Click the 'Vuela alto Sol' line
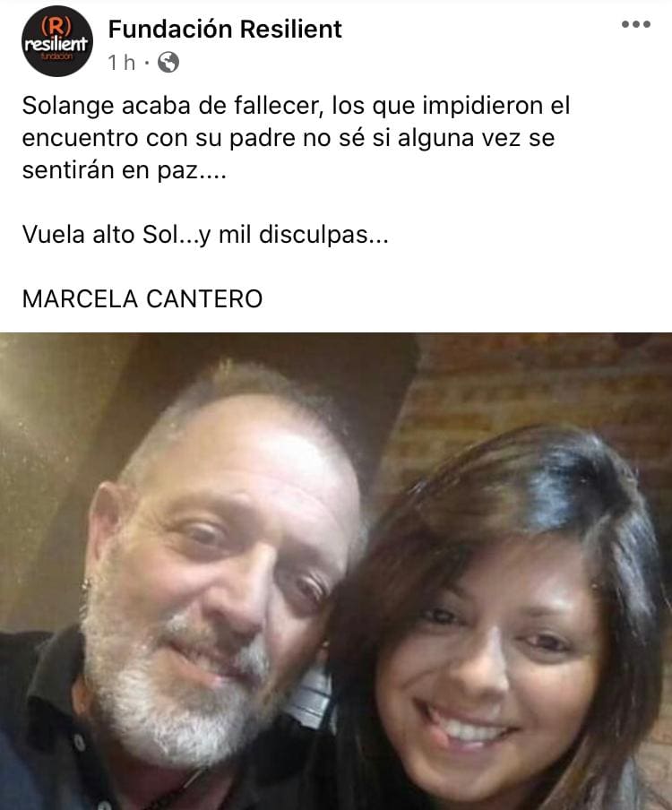Image resolution: width=672 pixels, height=810 pixels. [205, 235]
